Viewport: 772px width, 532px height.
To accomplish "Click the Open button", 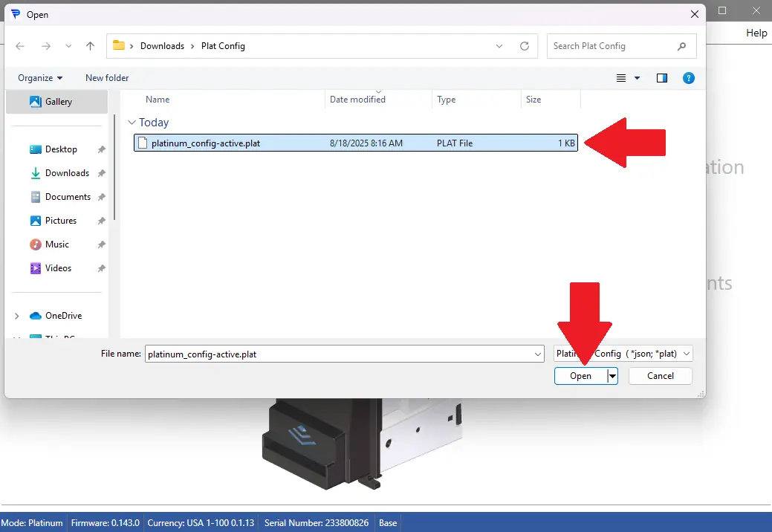I will tap(580, 376).
